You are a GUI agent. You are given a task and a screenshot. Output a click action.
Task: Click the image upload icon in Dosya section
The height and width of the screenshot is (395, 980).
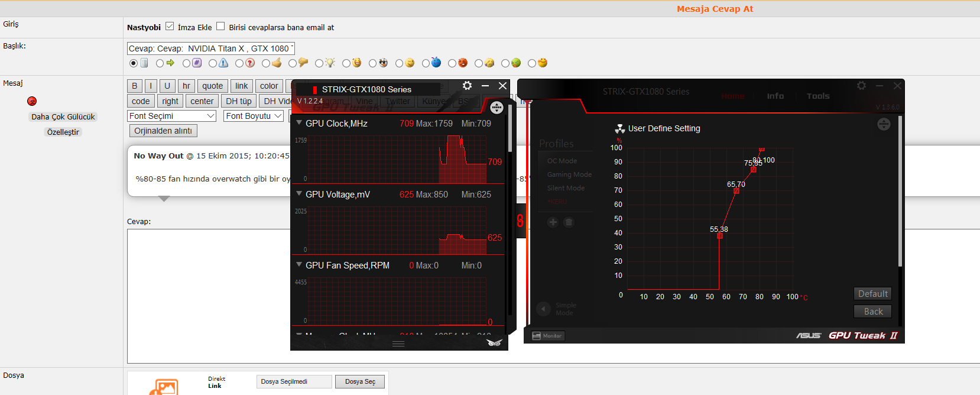(164, 387)
